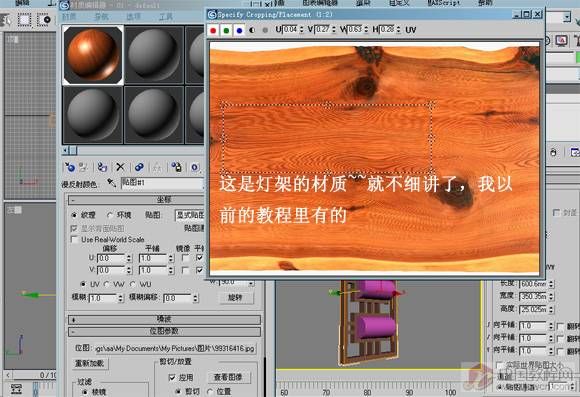Open the 显式贴图 mapping dropdown

(189, 215)
